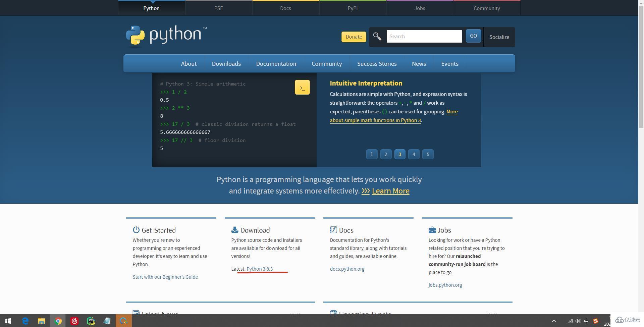
Task: Click inside the Search input field
Action: click(x=424, y=36)
